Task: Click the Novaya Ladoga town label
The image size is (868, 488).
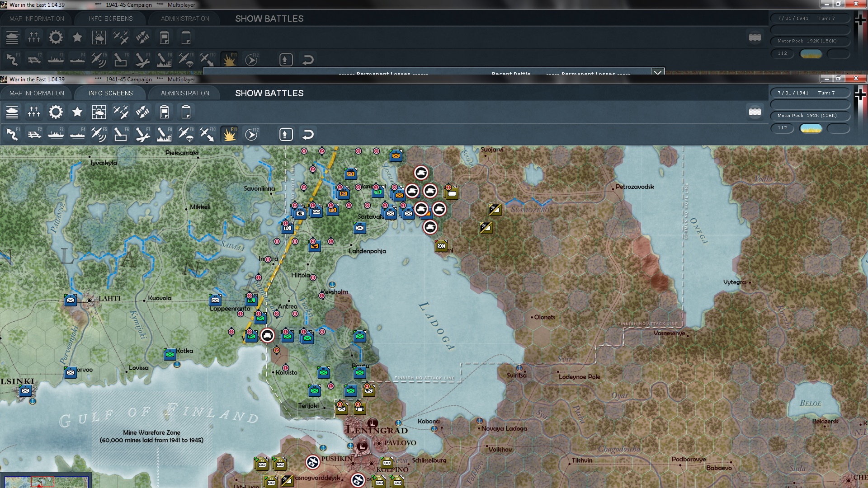Action: pos(504,428)
